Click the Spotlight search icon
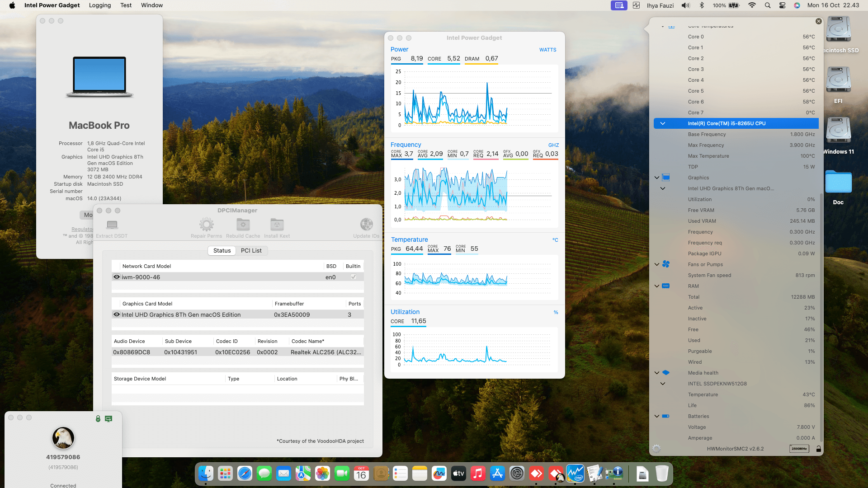Image resolution: width=868 pixels, height=488 pixels. [767, 5]
